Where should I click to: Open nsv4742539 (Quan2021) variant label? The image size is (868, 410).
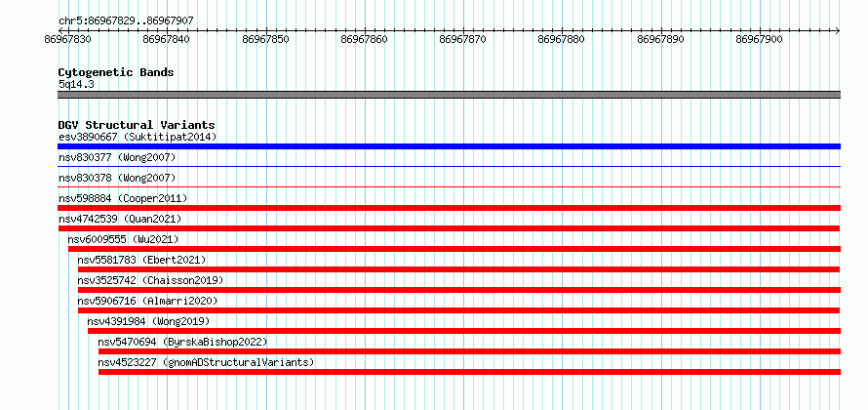[x=120, y=219]
